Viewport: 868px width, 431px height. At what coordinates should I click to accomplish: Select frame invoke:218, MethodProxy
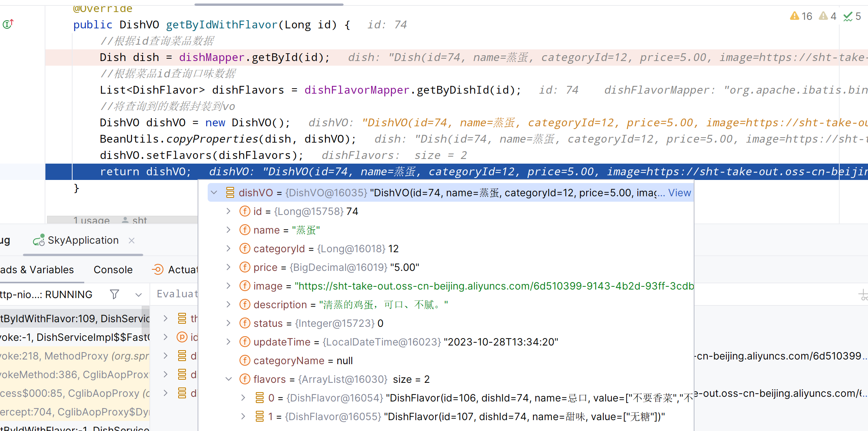[75, 356]
